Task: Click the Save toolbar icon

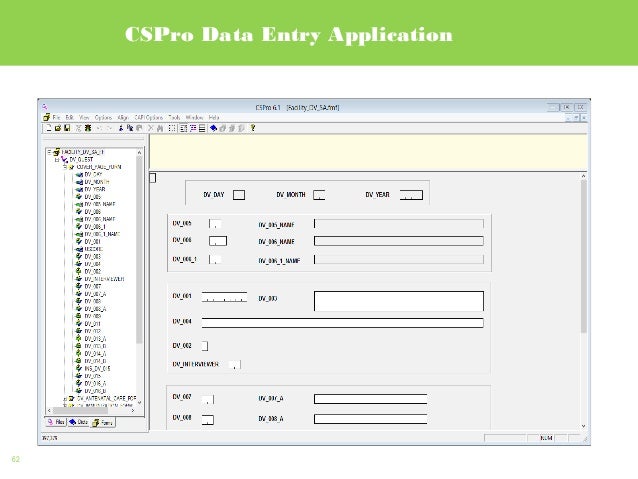Action: click(x=67, y=128)
